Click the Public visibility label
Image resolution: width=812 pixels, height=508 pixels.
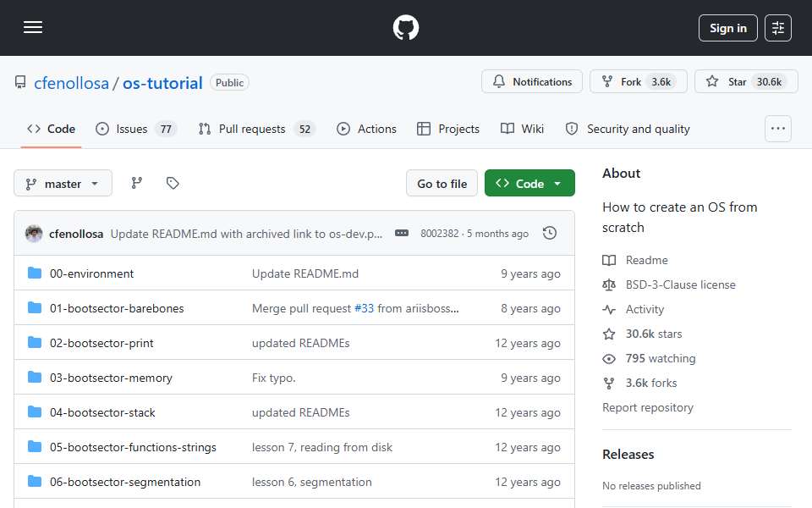click(229, 82)
